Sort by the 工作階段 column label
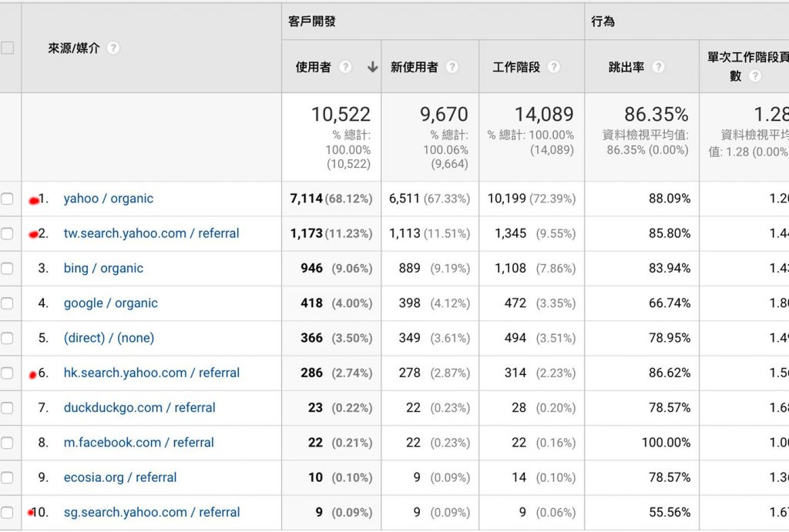The image size is (789, 532). click(516, 67)
